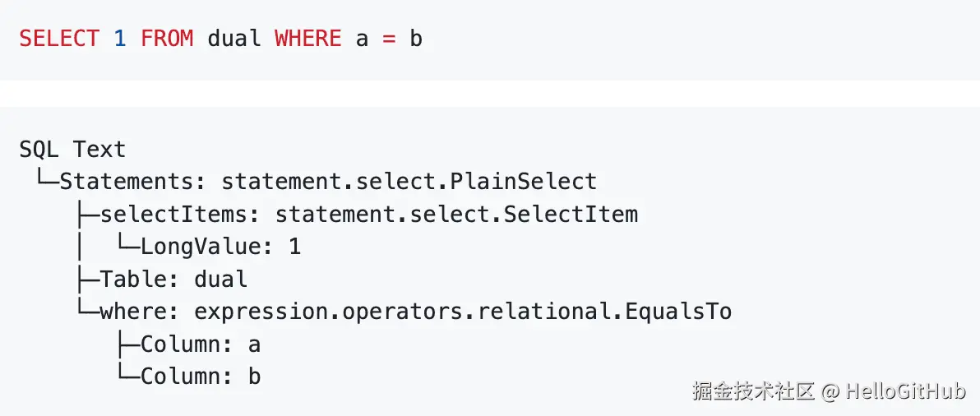Select the SQL Text root node
The image size is (980, 416).
click(x=72, y=150)
